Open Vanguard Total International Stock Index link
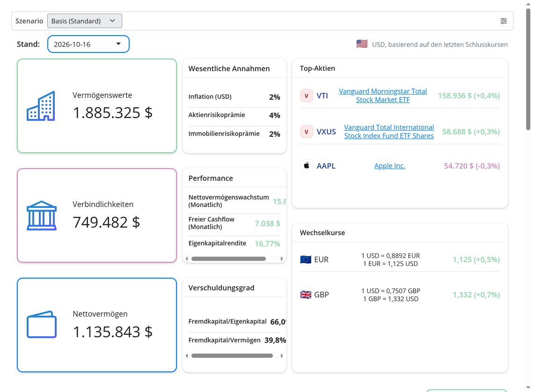Screen dimensions: 543x392 389,131
